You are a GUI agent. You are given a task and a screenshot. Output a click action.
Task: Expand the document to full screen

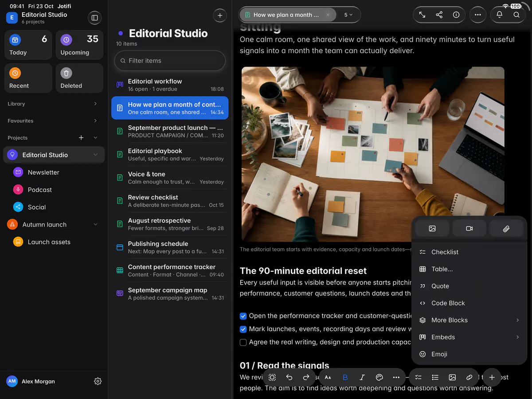422,15
